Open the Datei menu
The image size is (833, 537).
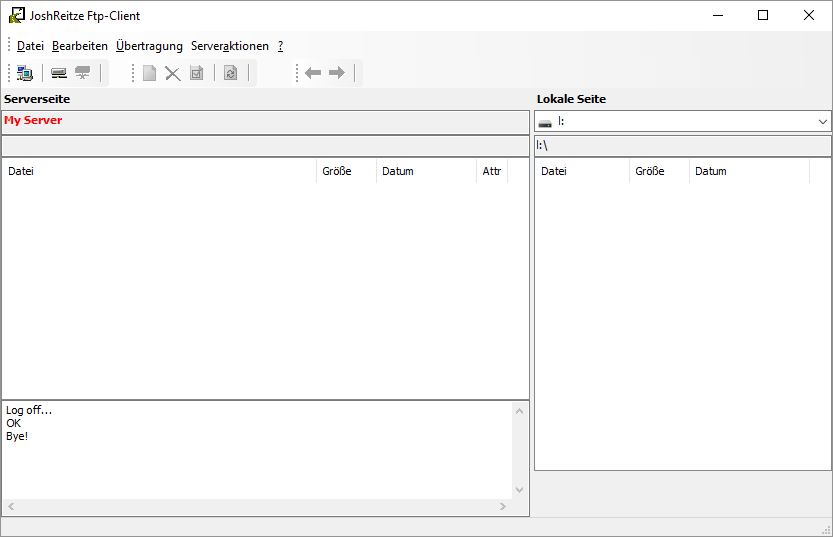[30, 46]
